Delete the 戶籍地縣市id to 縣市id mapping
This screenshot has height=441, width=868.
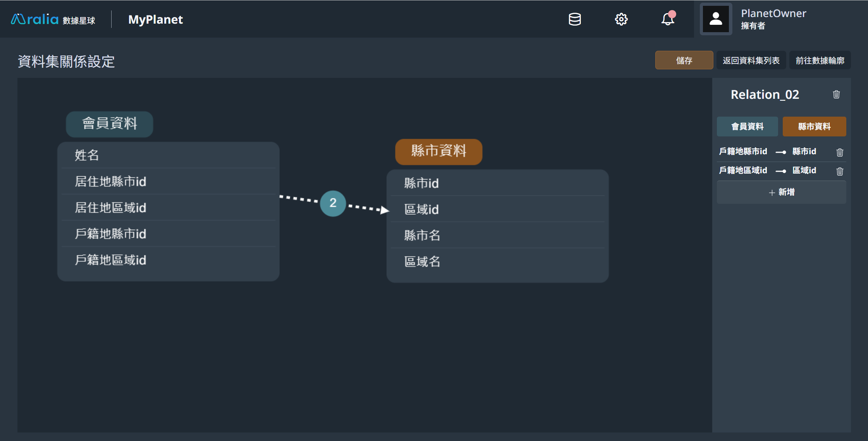tap(840, 152)
